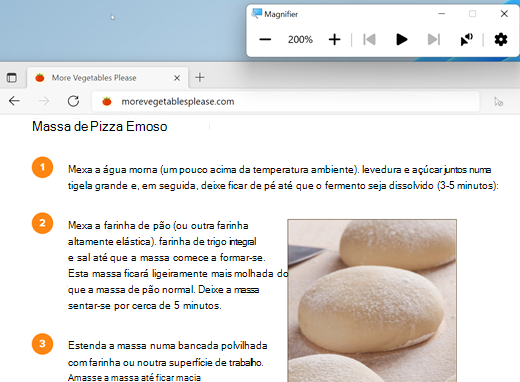This screenshot has width=520, height=382.
Task: Start reading with the Magnifier play button
Action: pos(402,39)
